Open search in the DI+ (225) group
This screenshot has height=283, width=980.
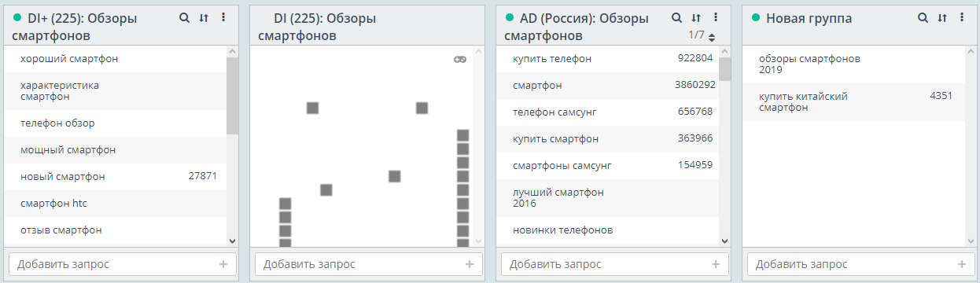point(184,17)
